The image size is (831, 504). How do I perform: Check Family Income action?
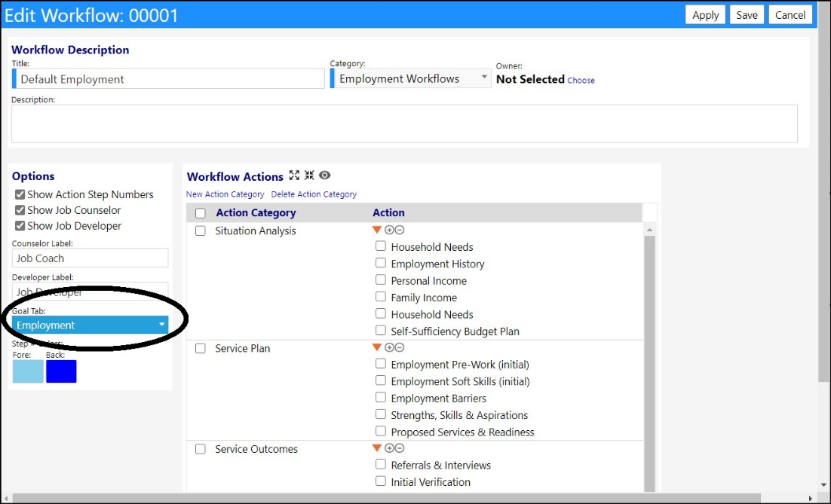[x=381, y=297]
